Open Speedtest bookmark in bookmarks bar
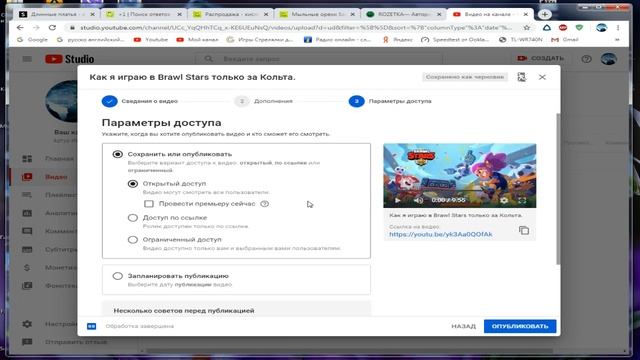This screenshot has width=640, height=360. [x=456, y=40]
